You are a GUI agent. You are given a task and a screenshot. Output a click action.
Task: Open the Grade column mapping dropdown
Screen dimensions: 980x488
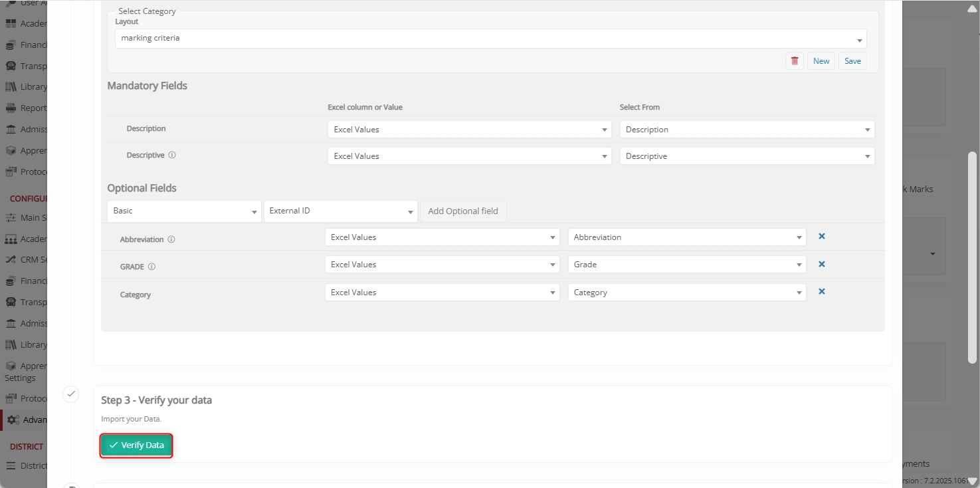[x=686, y=265]
